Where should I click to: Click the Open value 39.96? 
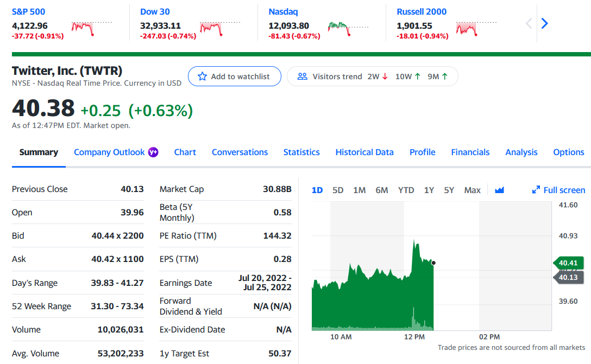pyautogui.click(x=132, y=212)
